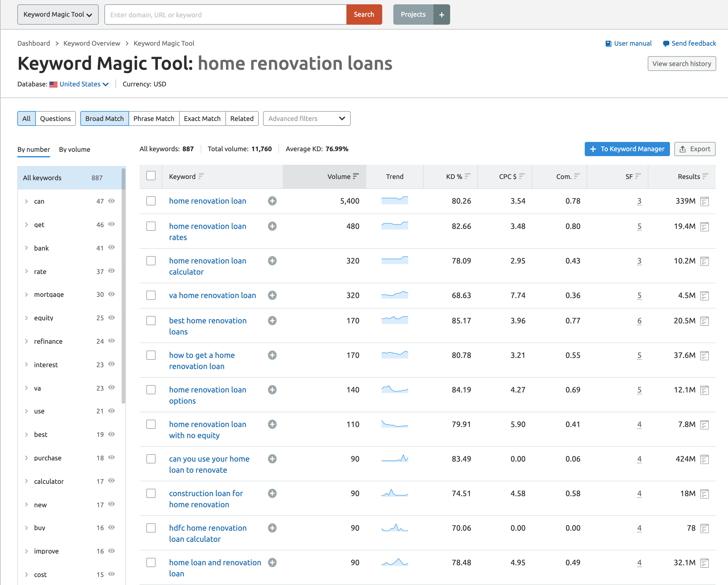Click plus icon beside 'home renovation loan rates'
The width and height of the screenshot is (728, 585).
[272, 226]
